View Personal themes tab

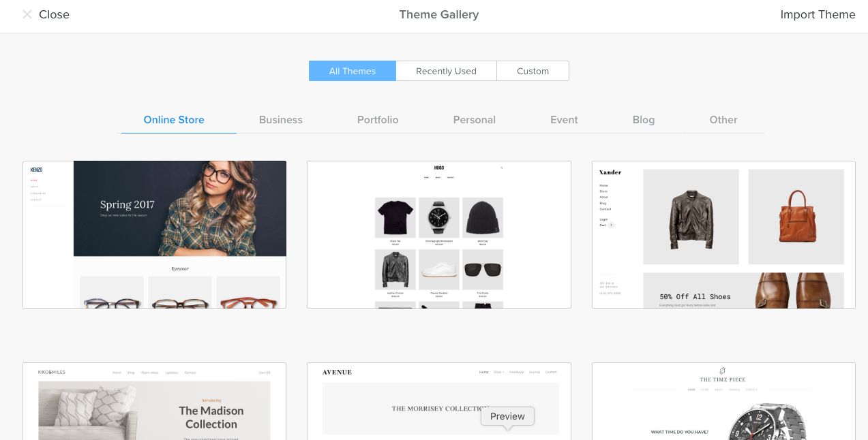coord(475,120)
